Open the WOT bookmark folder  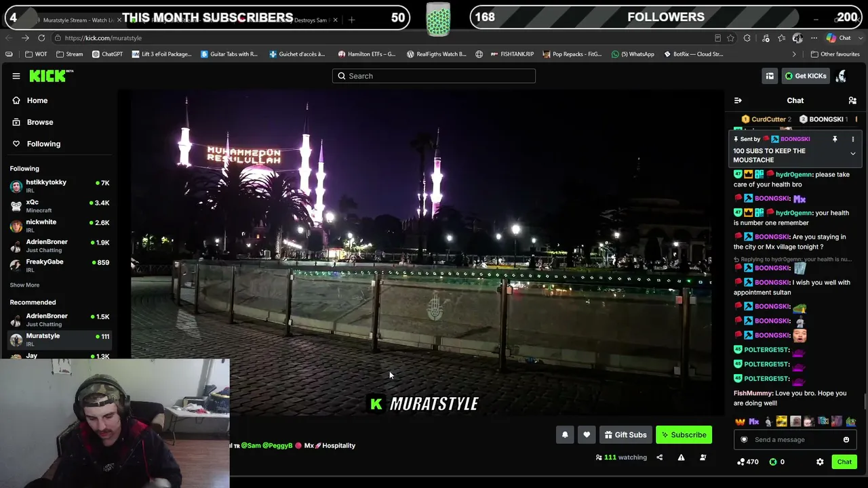pos(36,54)
